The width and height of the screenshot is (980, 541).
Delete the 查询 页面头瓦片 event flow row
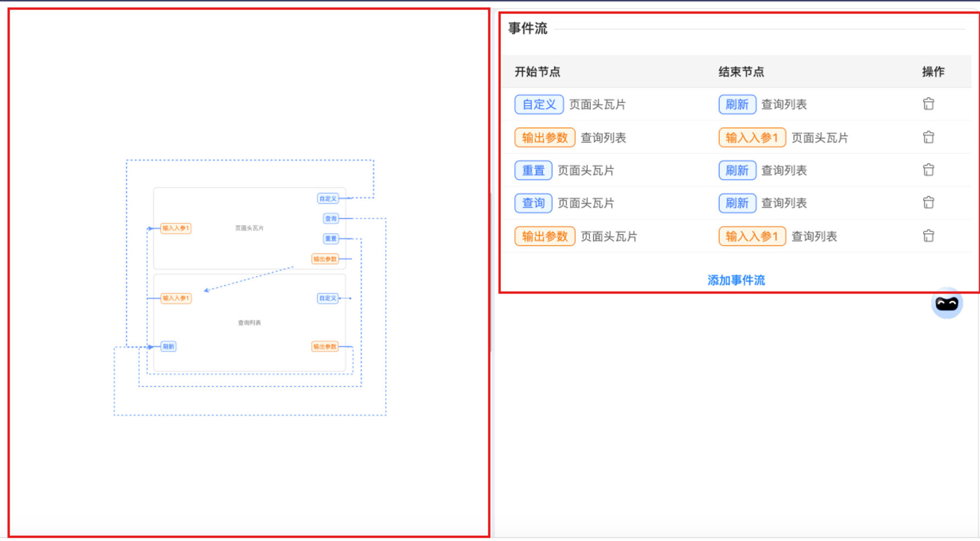[x=928, y=202]
